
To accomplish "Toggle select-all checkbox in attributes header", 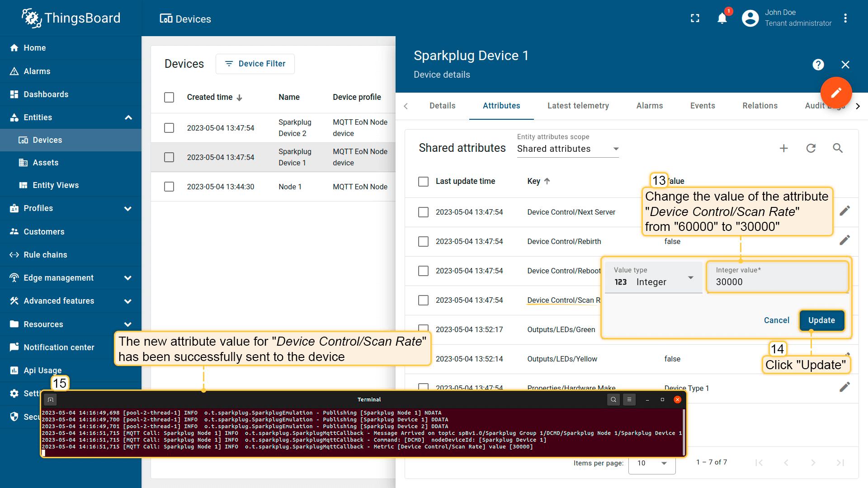I will tap(423, 182).
